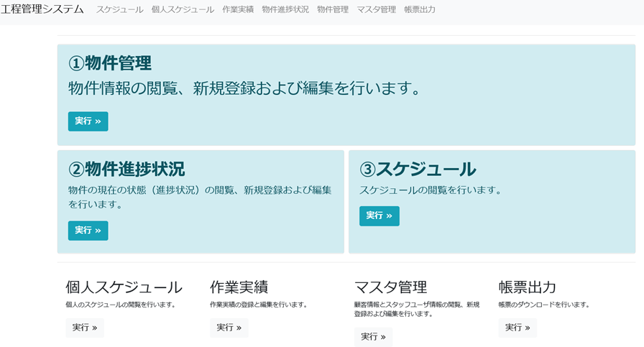Click text 帳票のダウンロードを行います。
Viewport: 644px width, 347px height.
pyautogui.click(x=545, y=305)
